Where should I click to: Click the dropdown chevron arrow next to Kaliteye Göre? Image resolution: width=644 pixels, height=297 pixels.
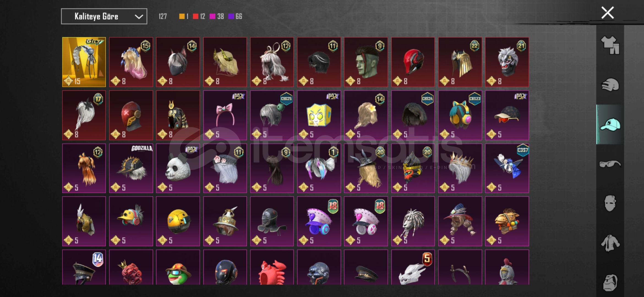point(139,17)
